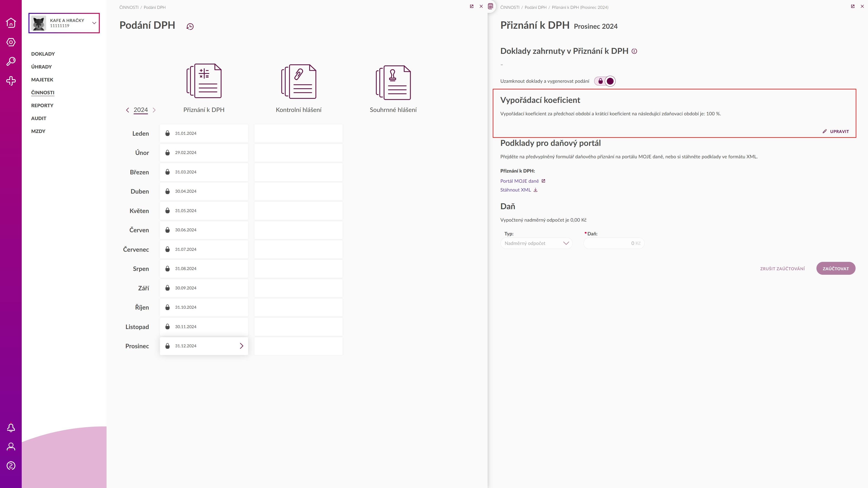
Task: Click the Daň amount input field
Action: (x=614, y=243)
